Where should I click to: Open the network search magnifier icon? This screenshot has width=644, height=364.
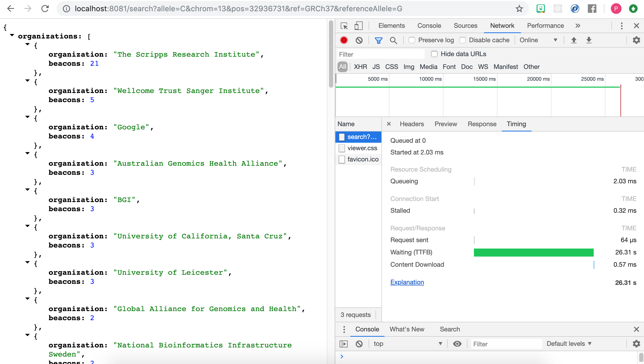click(393, 40)
